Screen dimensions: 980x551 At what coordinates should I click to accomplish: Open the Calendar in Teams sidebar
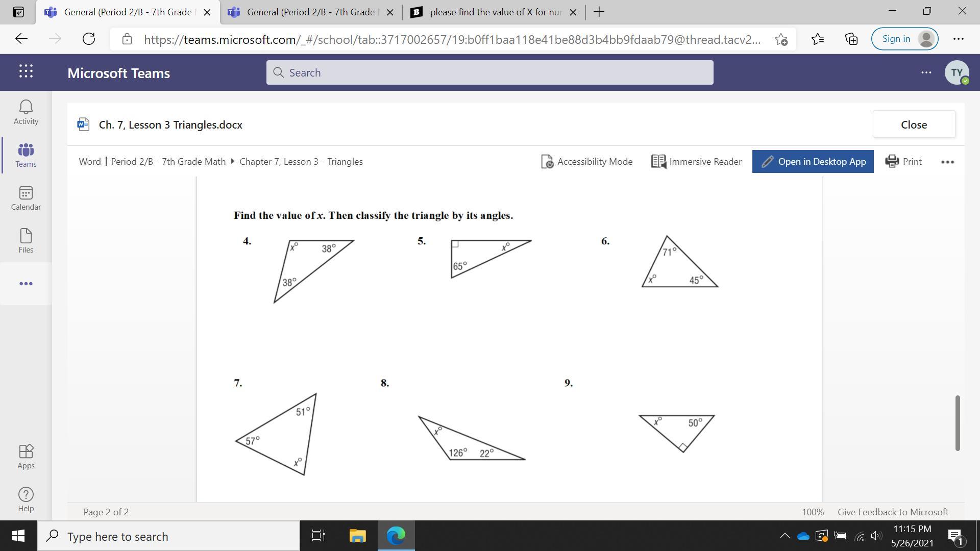pyautogui.click(x=26, y=198)
